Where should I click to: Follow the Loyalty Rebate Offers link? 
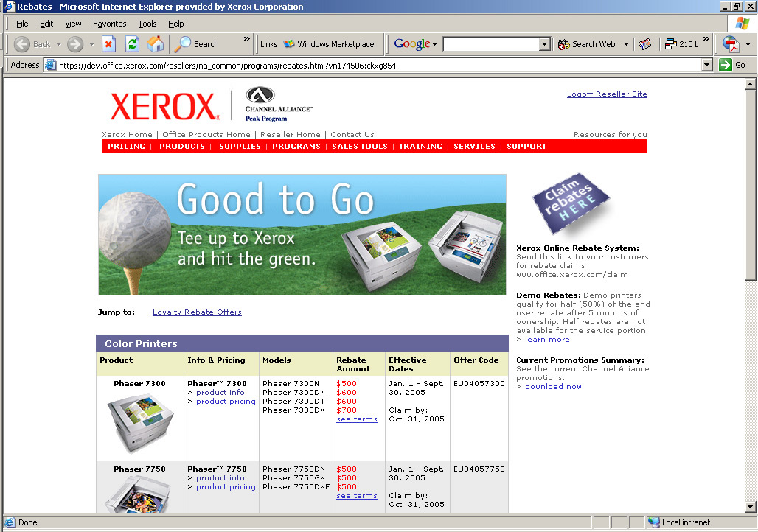197,312
